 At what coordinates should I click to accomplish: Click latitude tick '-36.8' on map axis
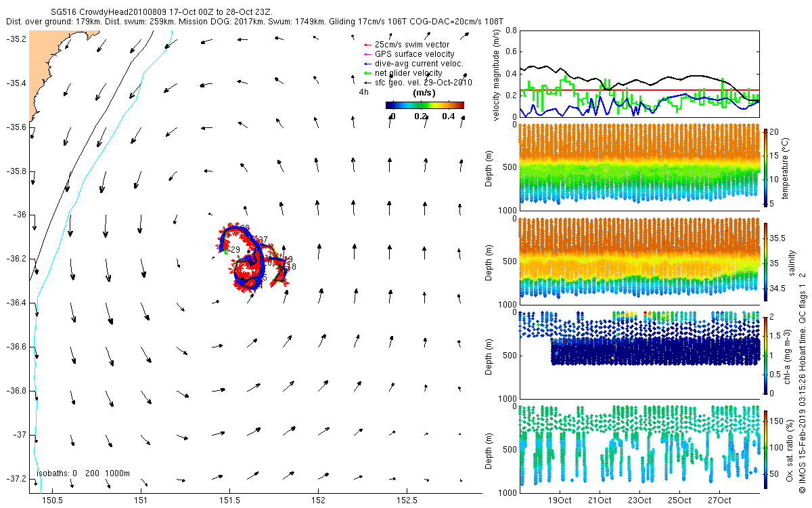tap(15, 391)
